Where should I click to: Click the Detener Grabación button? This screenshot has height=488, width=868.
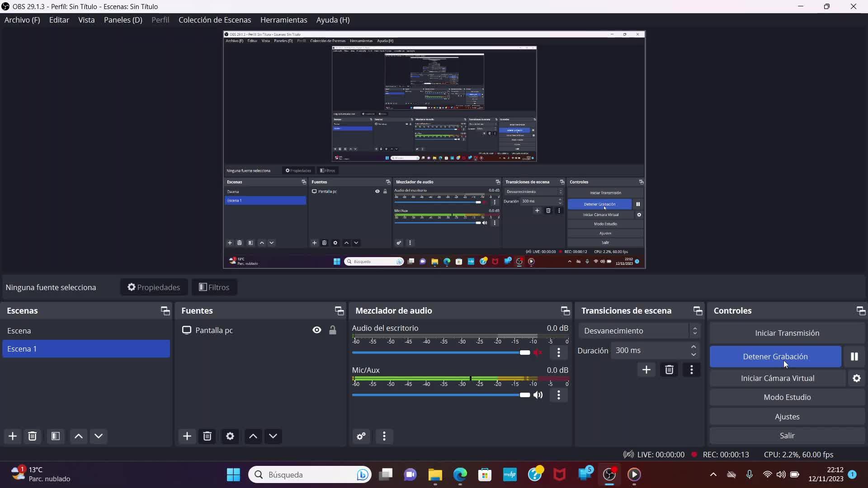click(775, 357)
